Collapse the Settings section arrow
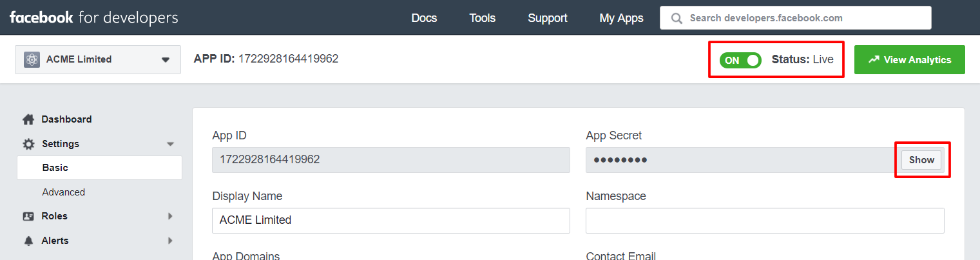980x260 pixels. [170, 144]
